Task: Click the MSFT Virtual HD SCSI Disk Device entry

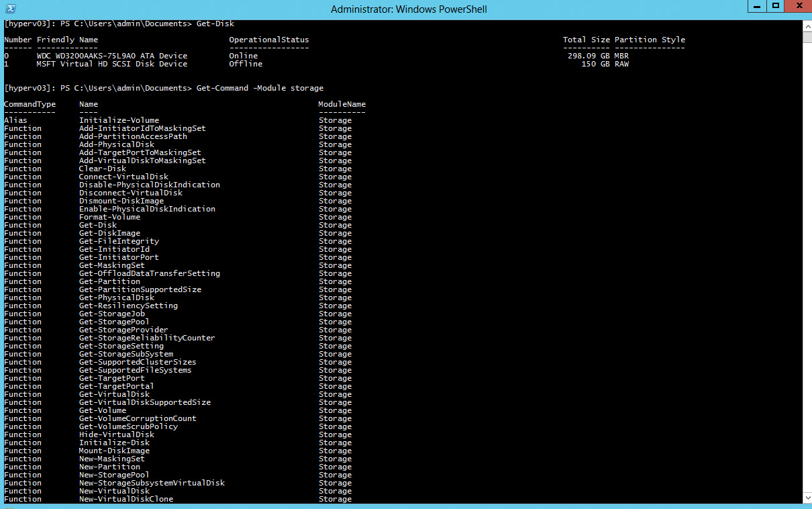Action: tap(111, 64)
